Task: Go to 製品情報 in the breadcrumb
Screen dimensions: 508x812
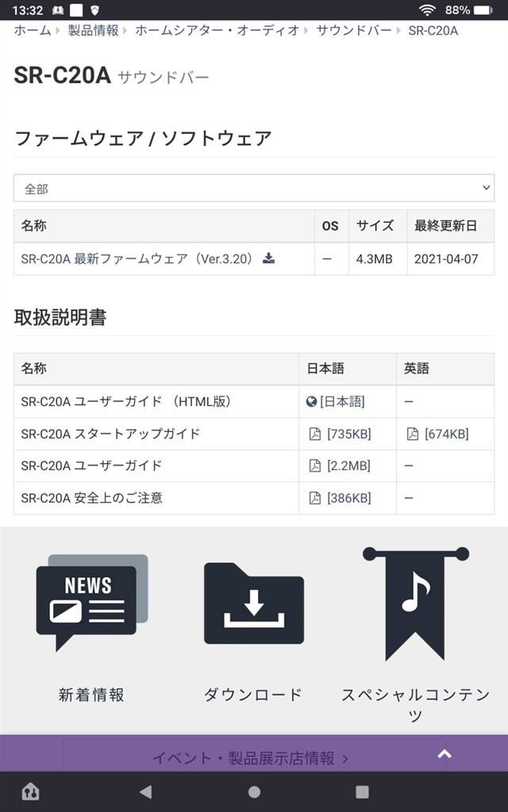Action: (94, 31)
